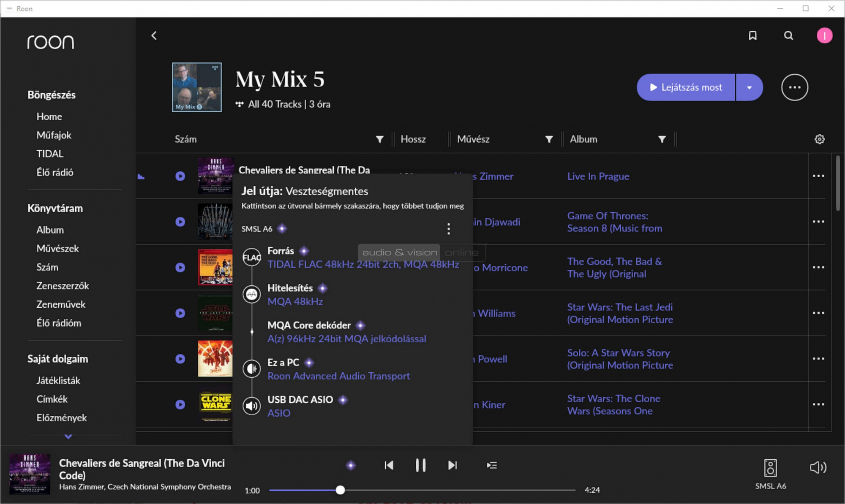Play the Game Of Thrones track row
This screenshot has width=845, height=504.
[180, 222]
